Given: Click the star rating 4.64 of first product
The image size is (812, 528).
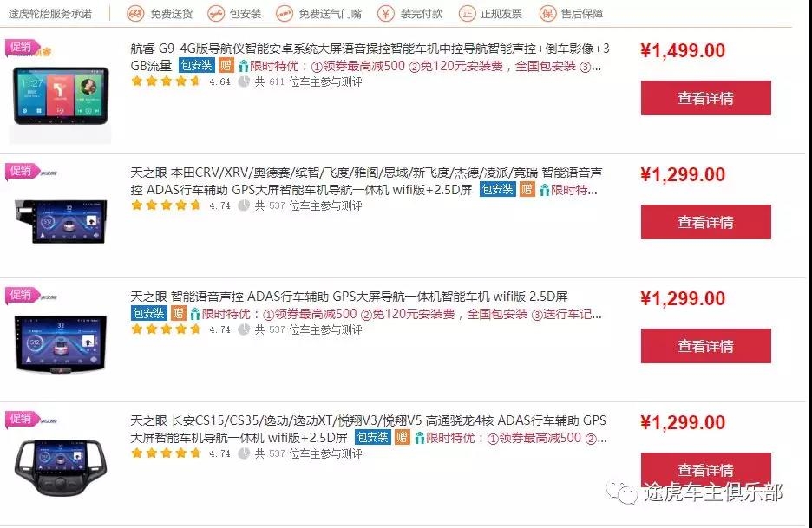Looking at the screenshot, I should click(x=166, y=81).
